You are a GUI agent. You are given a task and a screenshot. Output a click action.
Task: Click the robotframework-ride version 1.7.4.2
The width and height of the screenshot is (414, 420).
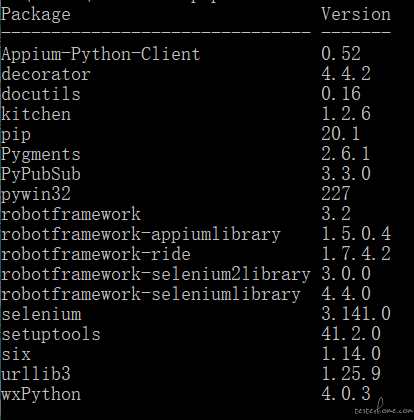[x=356, y=253]
